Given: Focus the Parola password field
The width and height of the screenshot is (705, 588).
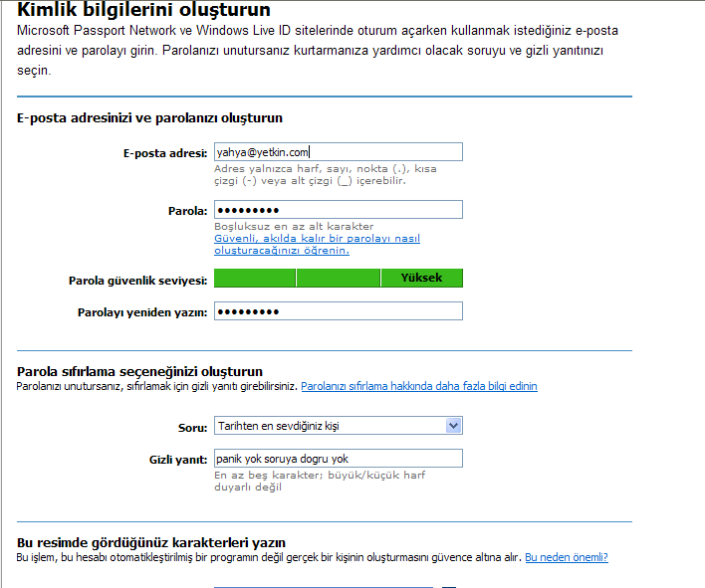Looking at the screenshot, I should tap(338, 210).
